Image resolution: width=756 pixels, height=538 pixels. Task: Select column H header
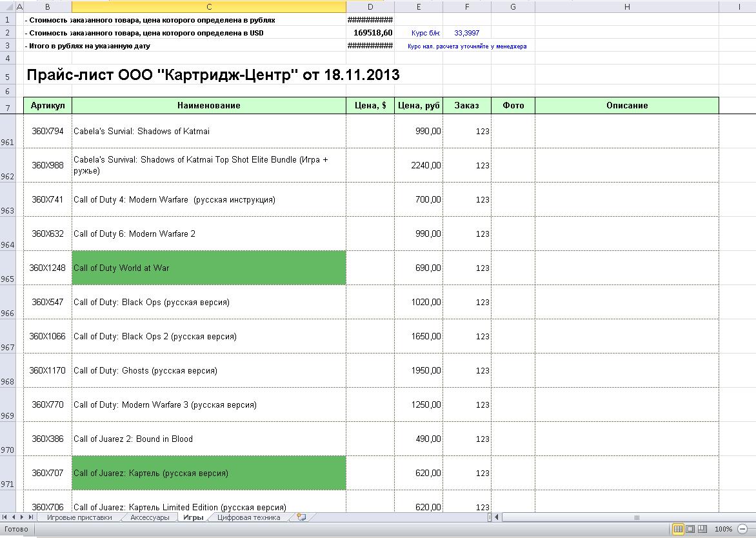627,6
